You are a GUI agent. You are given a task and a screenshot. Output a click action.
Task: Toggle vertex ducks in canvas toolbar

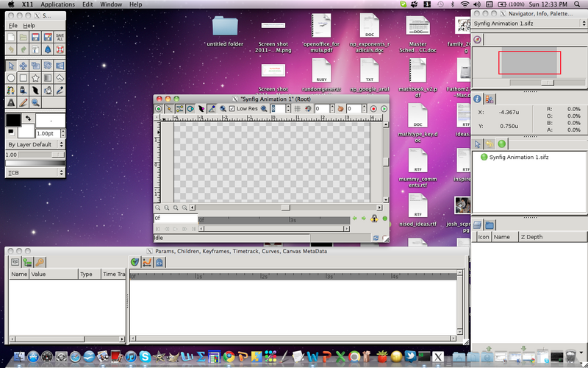(x=169, y=108)
